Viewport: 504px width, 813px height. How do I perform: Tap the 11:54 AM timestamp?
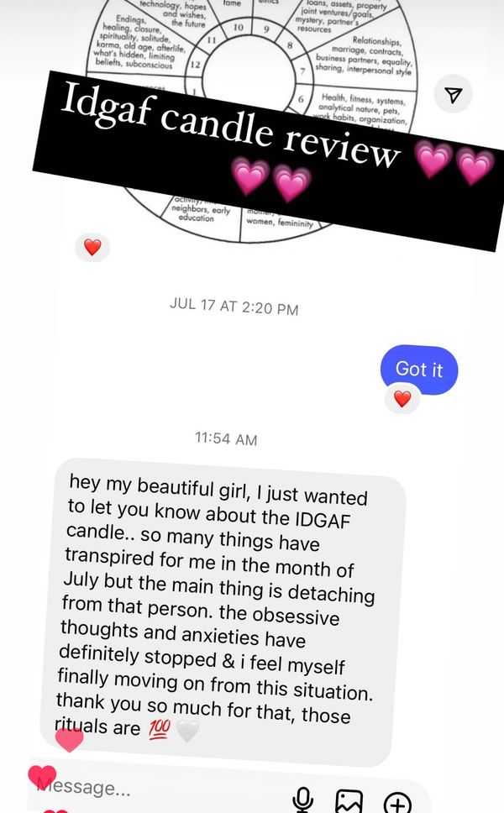click(226, 438)
